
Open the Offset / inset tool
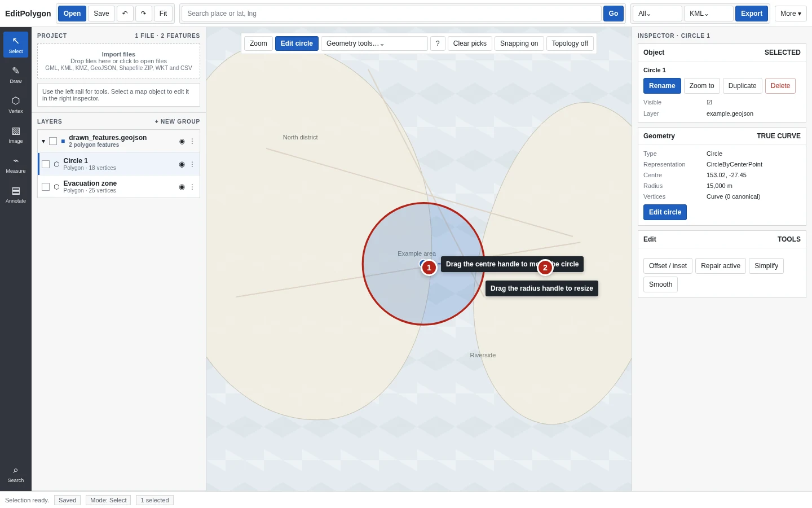click(668, 266)
